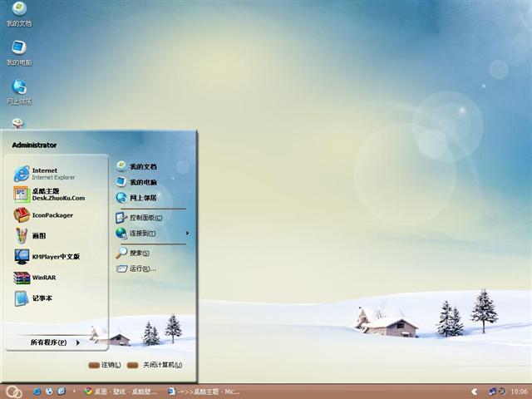Open 我的电脑 in Start menu right column
The width and height of the screenshot is (532, 399).
tap(136, 182)
